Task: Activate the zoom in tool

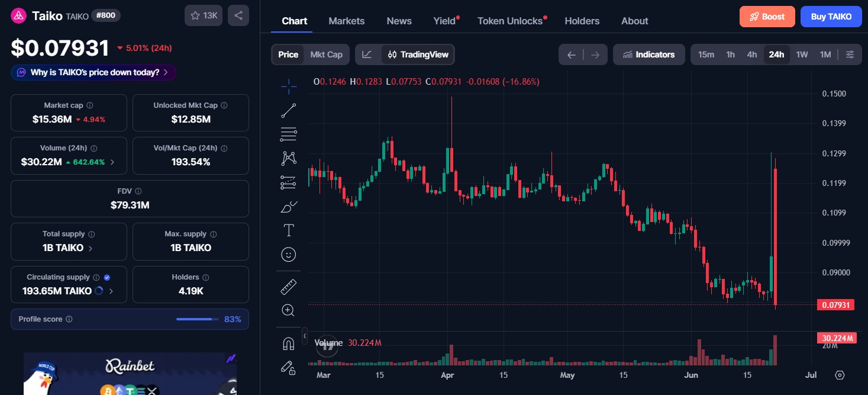Action: [289, 310]
